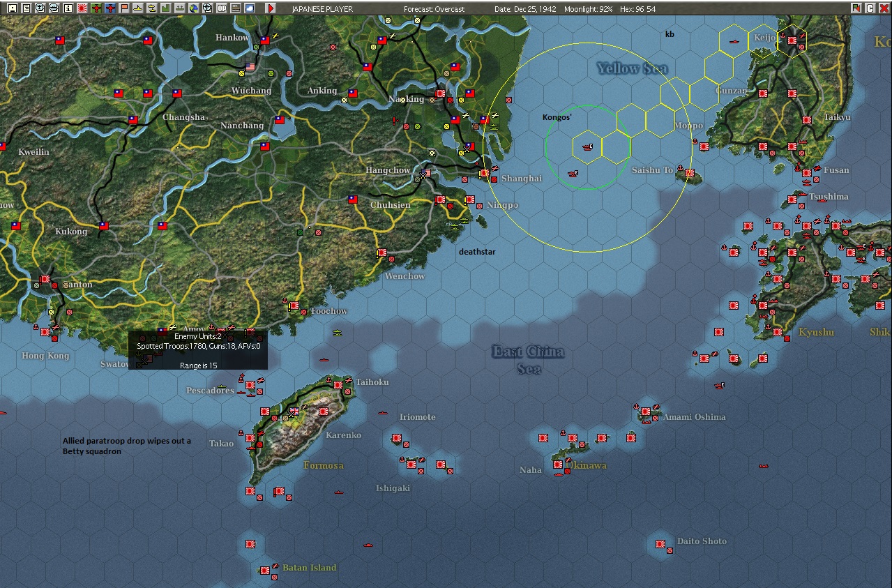The width and height of the screenshot is (892, 588).
Task: Open the info 'i' toolbar button
Action: click(68, 8)
